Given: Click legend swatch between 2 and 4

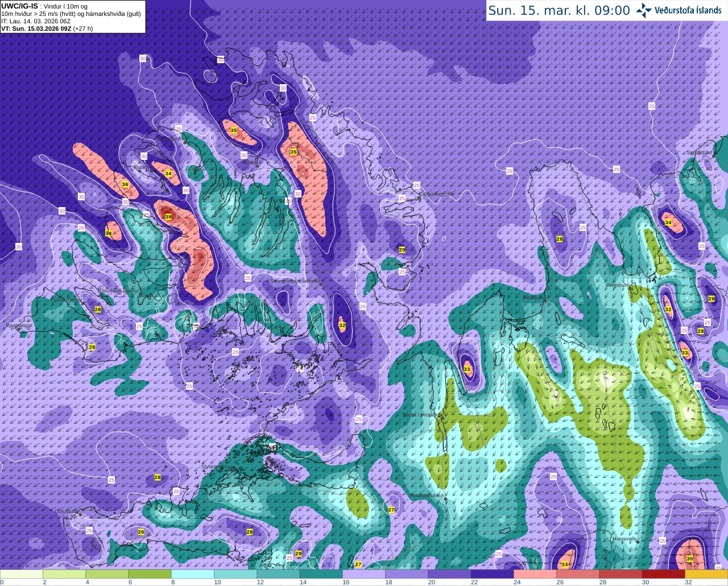Looking at the screenshot, I should (x=64, y=575).
